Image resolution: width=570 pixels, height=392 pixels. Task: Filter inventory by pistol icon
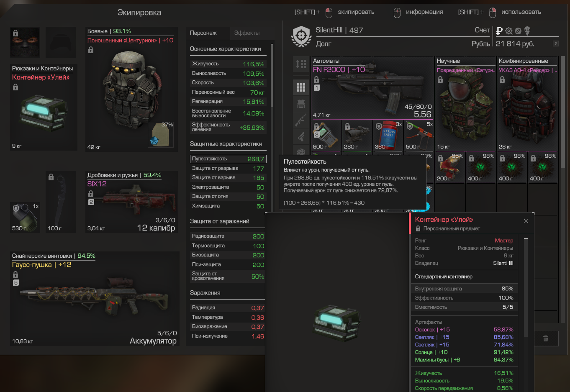[x=301, y=136]
